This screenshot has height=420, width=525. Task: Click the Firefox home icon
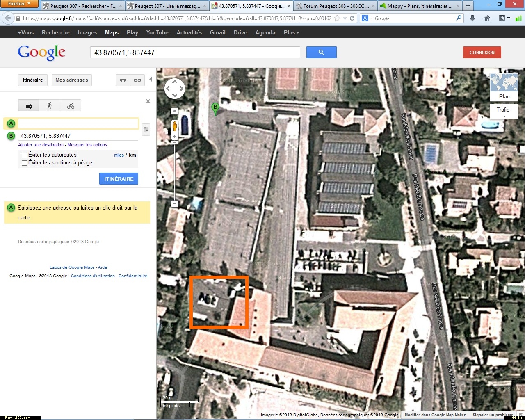point(487,18)
